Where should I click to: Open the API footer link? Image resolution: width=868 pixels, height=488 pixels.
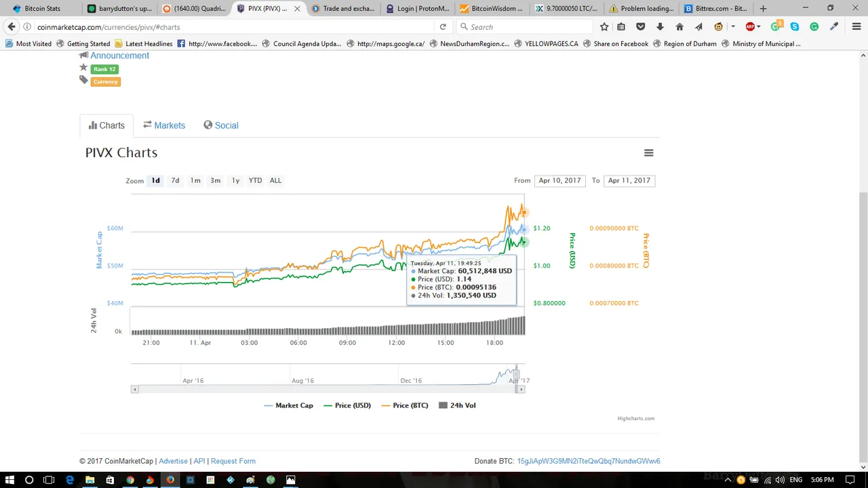pos(199,461)
